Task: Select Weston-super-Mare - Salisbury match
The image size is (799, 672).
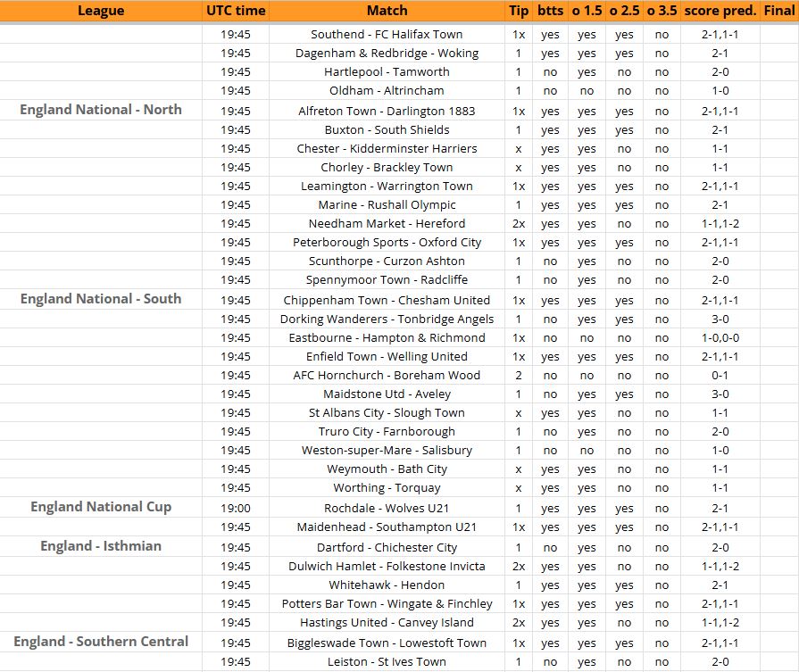Action: click(387, 451)
